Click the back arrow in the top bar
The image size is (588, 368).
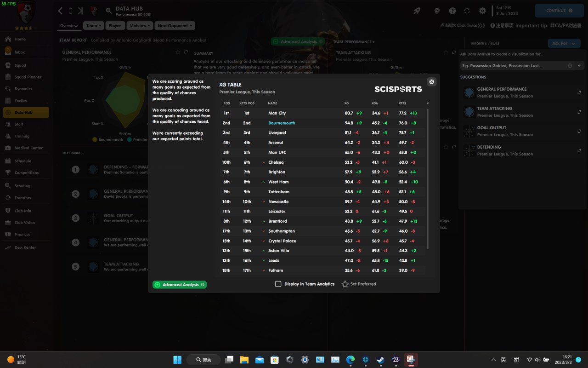[61, 11]
